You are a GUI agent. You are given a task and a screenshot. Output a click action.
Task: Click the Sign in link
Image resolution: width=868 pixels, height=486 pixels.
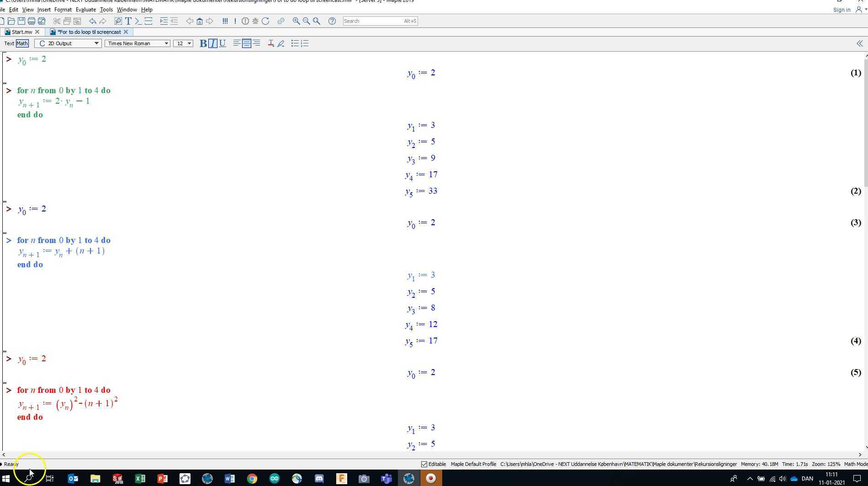841,10
